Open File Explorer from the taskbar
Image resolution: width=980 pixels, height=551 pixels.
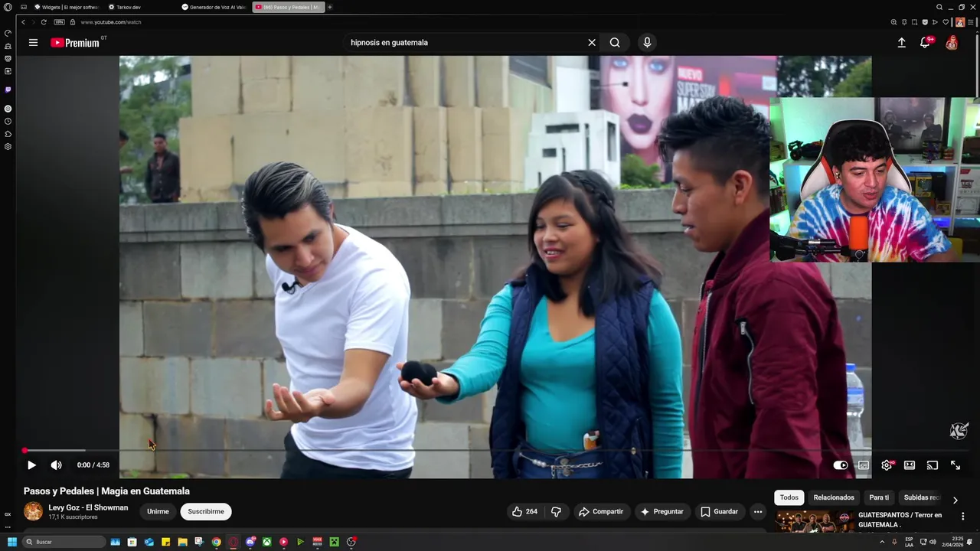coord(182,542)
